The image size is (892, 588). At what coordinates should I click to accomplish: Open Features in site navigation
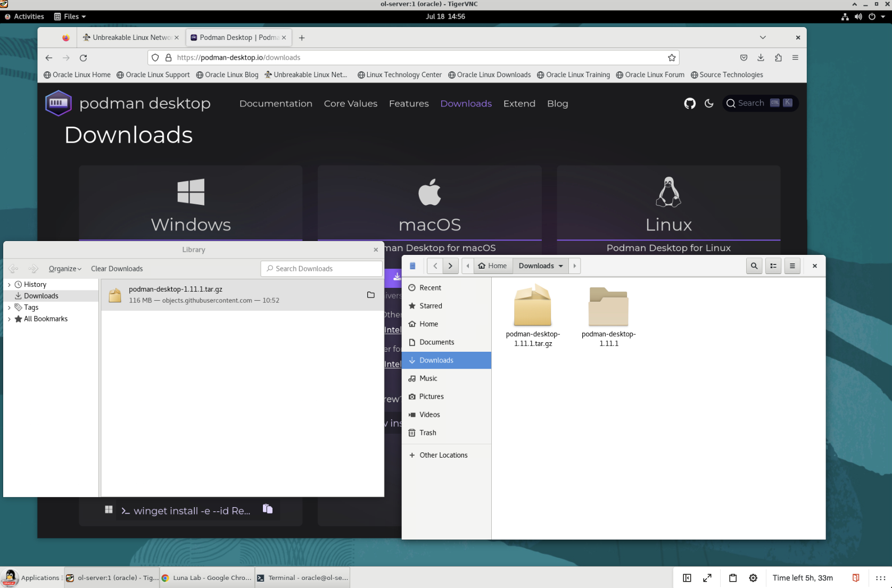[409, 104]
